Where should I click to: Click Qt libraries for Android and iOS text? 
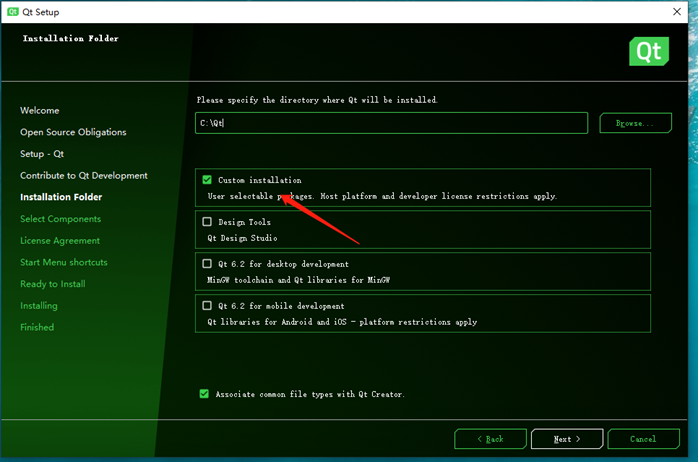coord(342,322)
